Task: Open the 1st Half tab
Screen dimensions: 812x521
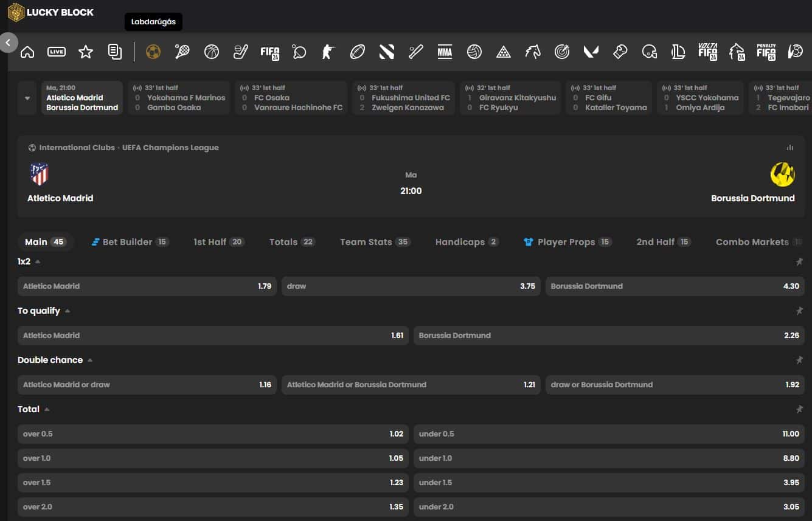Action: [x=218, y=242]
